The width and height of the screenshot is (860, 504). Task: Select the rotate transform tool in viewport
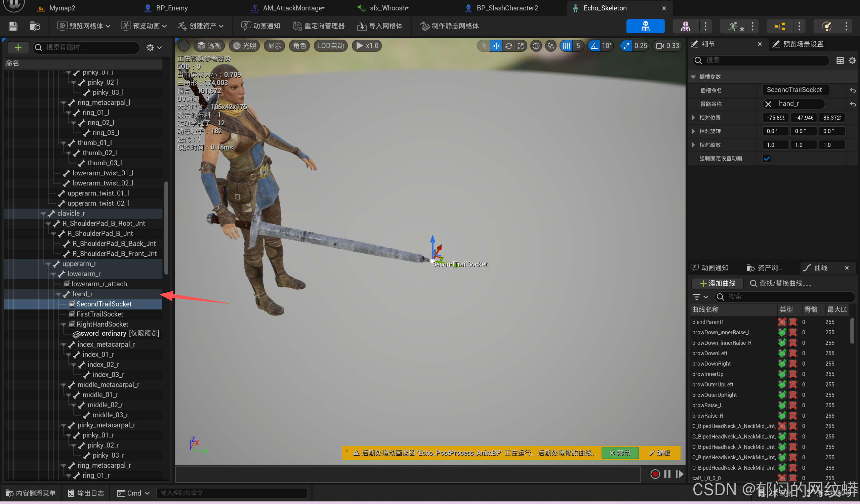point(508,46)
